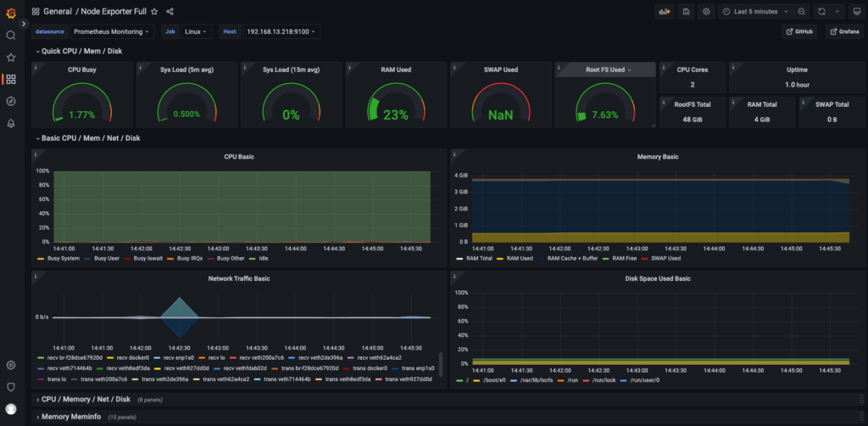Viewport: 868px width, 426px height.
Task: Open the Sys Load (5m avg) title menu
Action: point(186,70)
